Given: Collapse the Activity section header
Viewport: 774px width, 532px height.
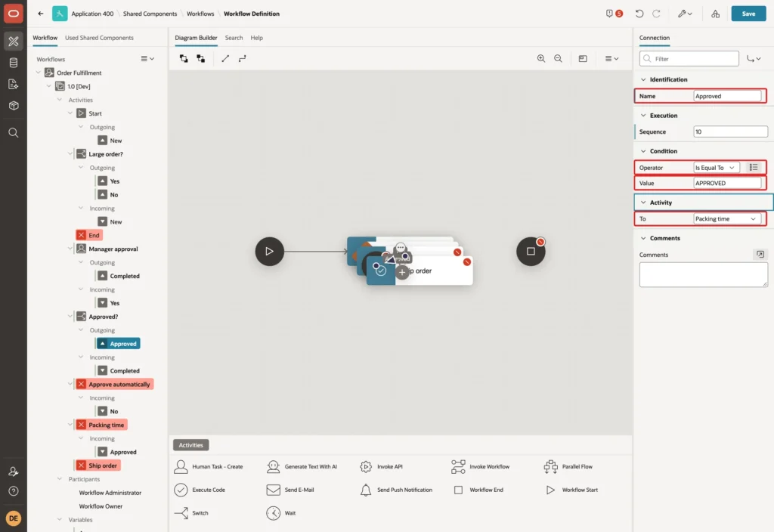Looking at the screenshot, I should 643,203.
